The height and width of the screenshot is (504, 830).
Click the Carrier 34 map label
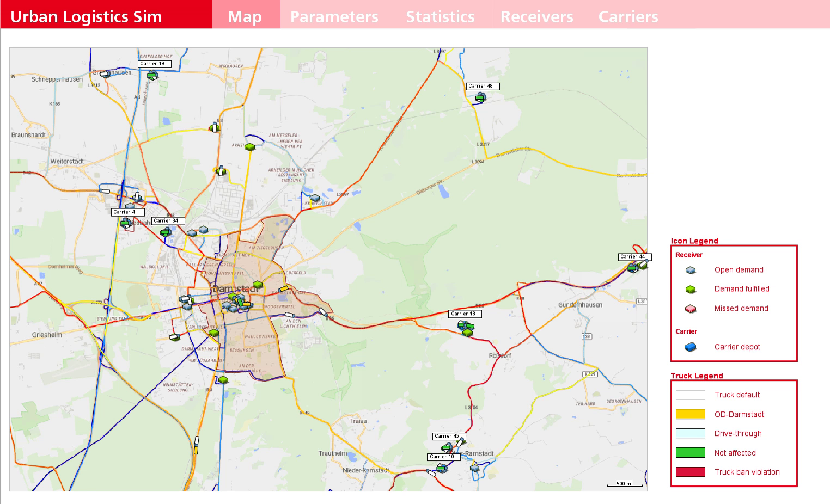pyautogui.click(x=168, y=221)
